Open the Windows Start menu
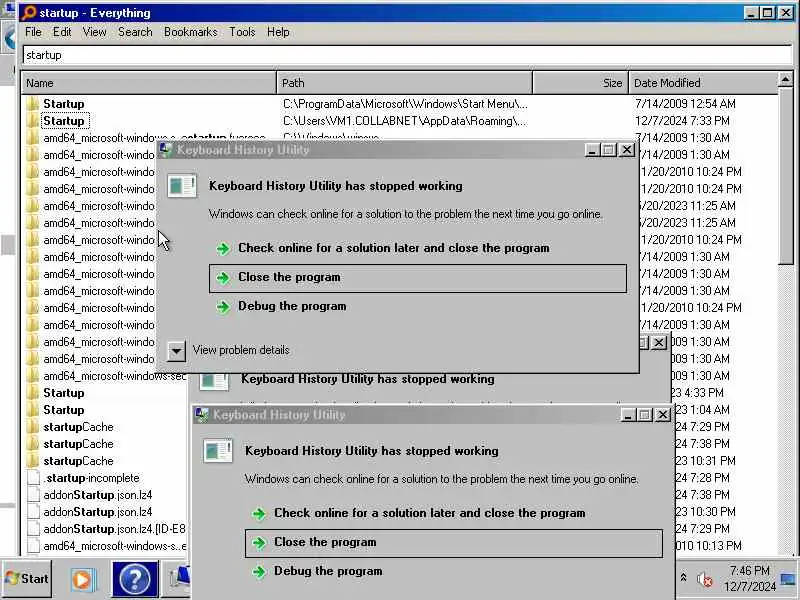Screen dimensions: 800x600 (x=27, y=579)
